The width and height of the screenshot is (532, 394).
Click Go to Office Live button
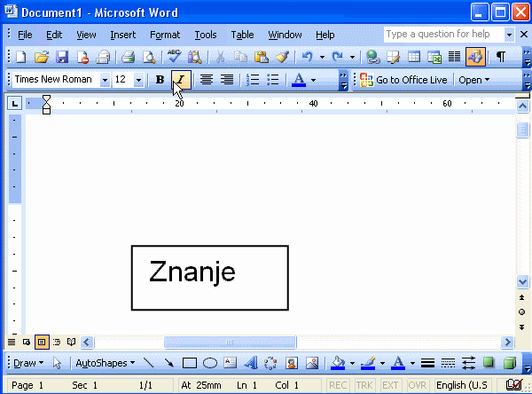(x=403, y=80)
